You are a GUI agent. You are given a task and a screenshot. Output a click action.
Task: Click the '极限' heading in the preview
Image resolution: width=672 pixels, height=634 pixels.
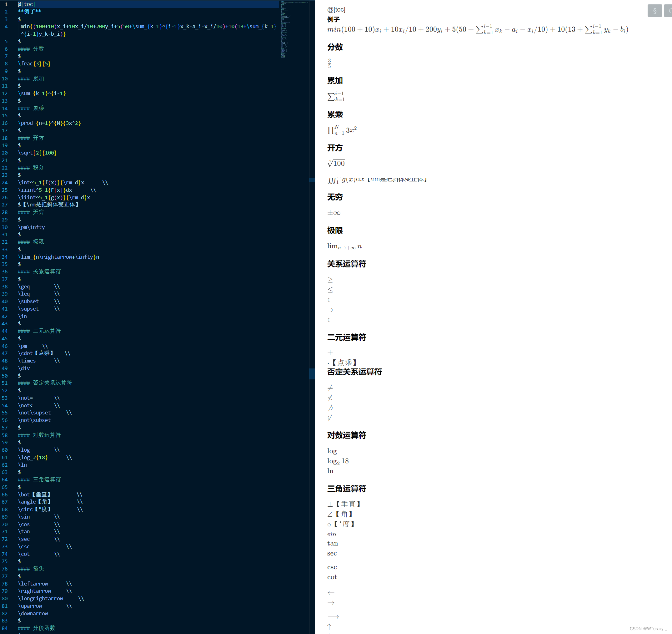335,231
